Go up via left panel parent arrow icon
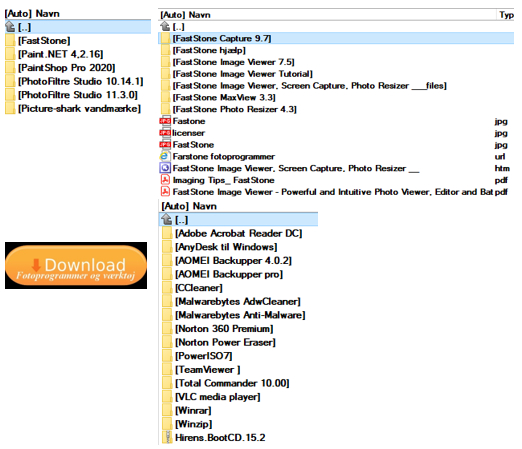Image resolution: width=522 pixels, height=449 pixels. coord(10,27)
